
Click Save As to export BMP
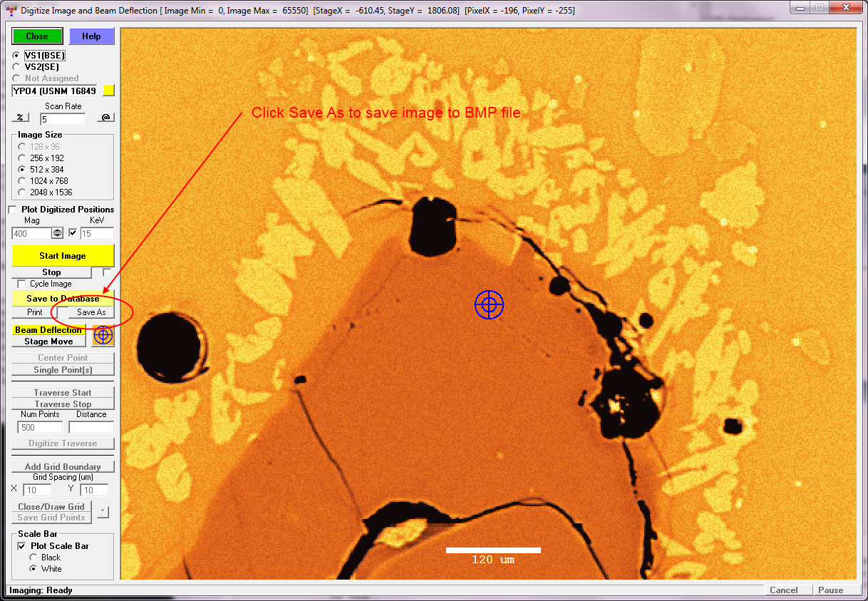pos(91,312)
